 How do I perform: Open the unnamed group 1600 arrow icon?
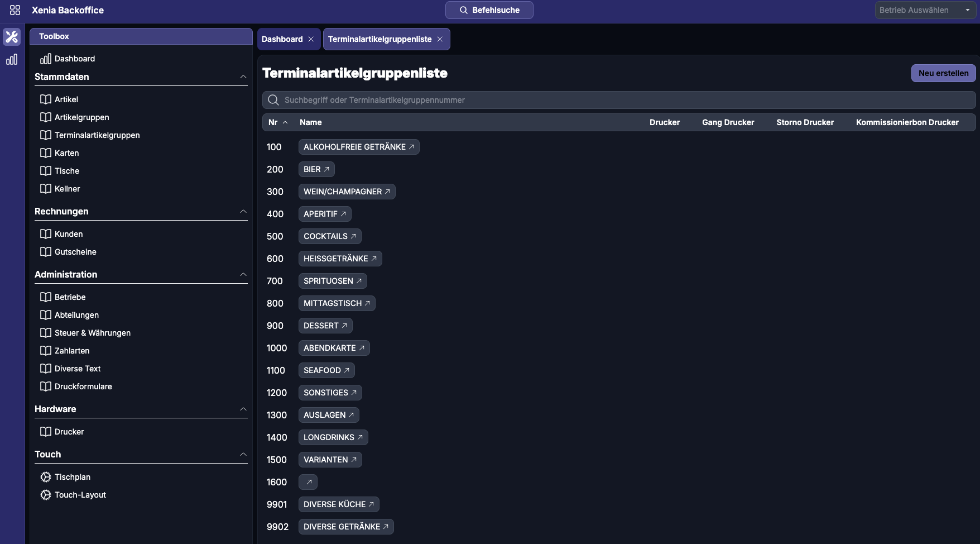(309, 482)
